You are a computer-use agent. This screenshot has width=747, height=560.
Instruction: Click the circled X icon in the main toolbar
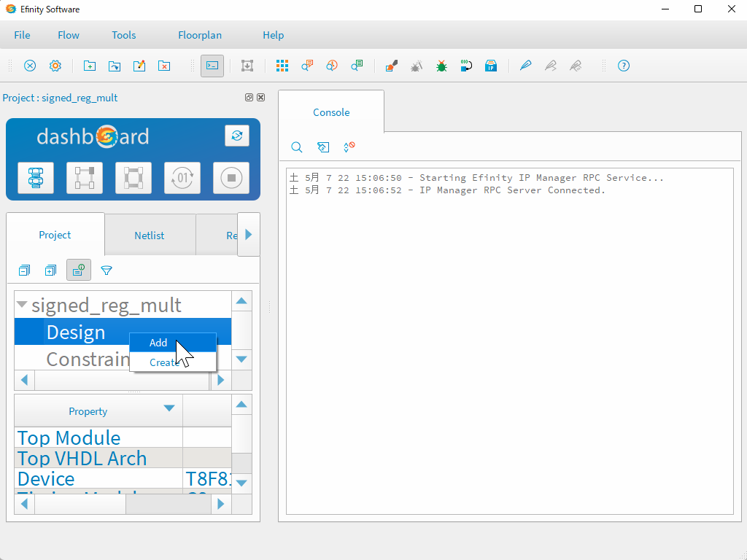point(30,66)
